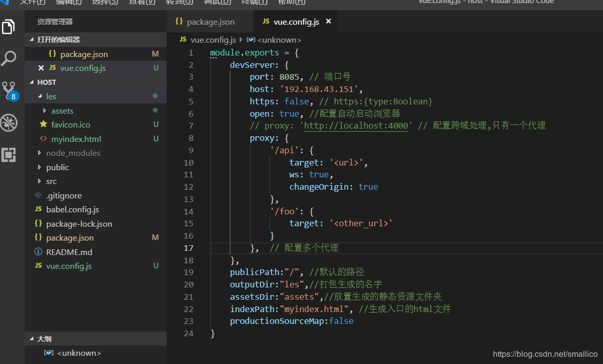Expand the node_modules folder
Viewport: 603px width, 364px height.
40,153
